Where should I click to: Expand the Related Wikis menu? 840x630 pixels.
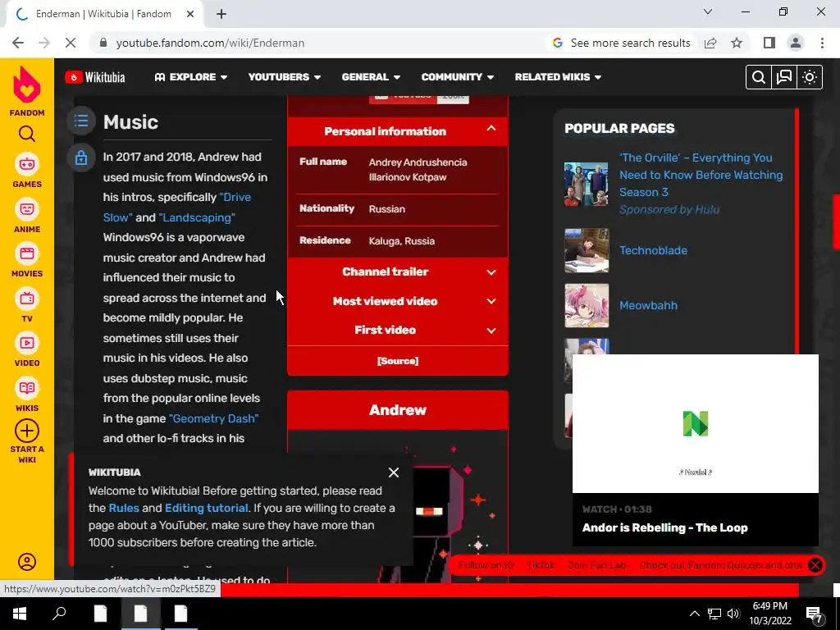click(558, 77)
